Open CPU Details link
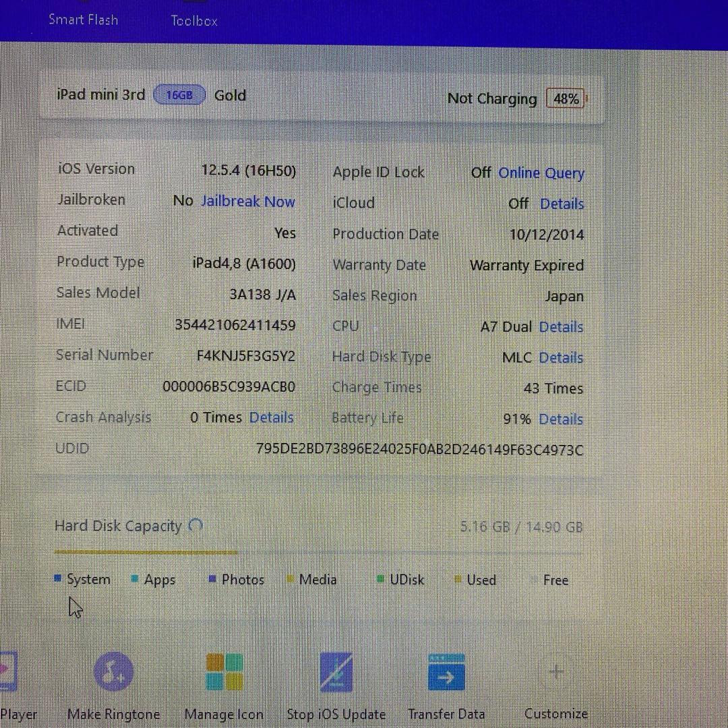728x728 pixels. [x=561, y=327]
